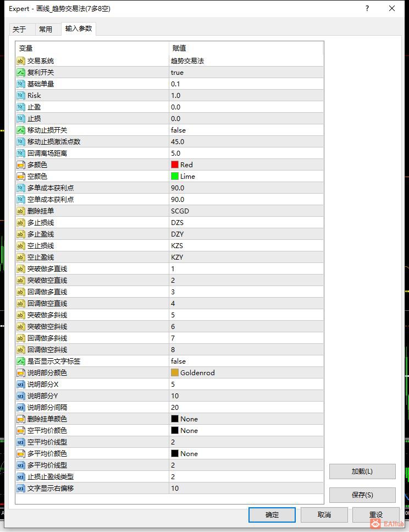
Task: Toggle 复利开关 value true
Action: tap(177, 73)
